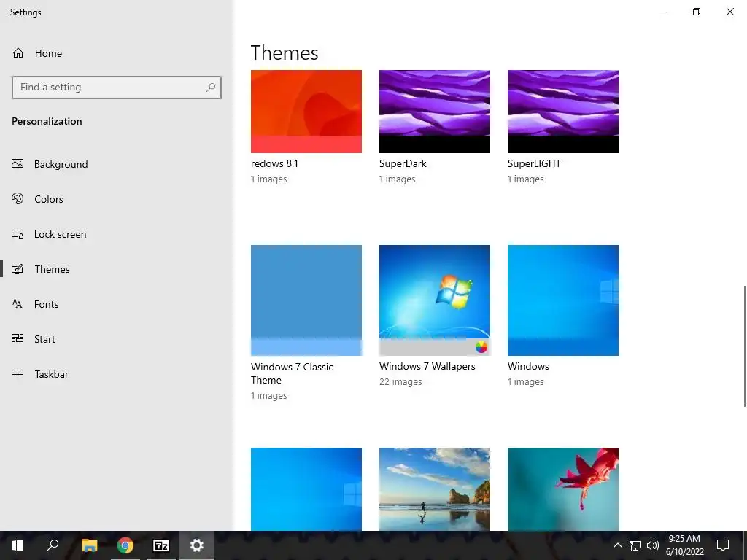Launch Google Chrome from the taskbar

[125, 545]
